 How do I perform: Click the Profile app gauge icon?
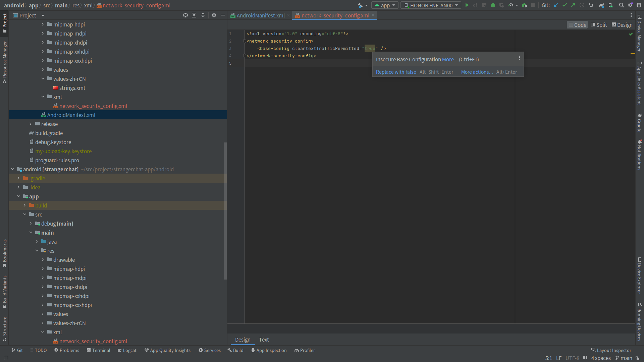point(511,5)
